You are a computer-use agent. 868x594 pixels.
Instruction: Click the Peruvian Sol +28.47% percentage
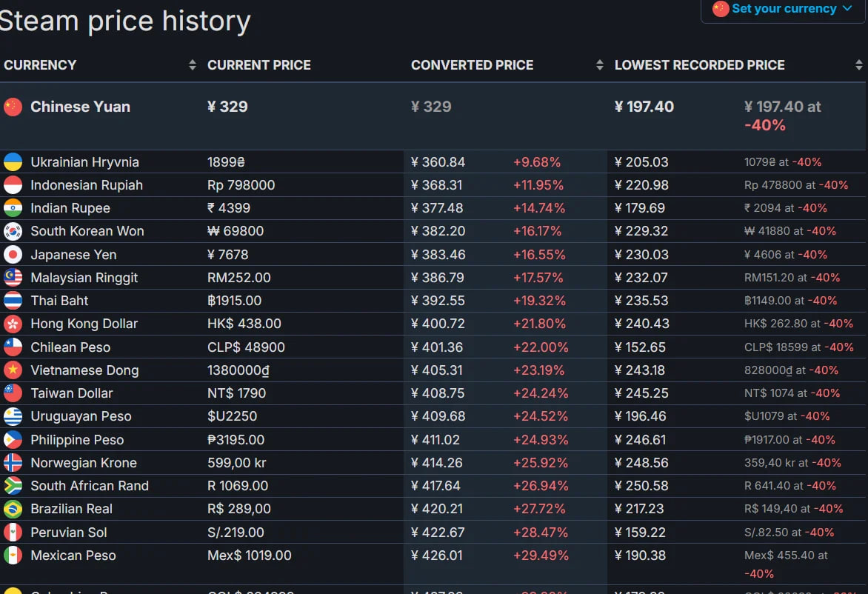[x=538, y=533]
